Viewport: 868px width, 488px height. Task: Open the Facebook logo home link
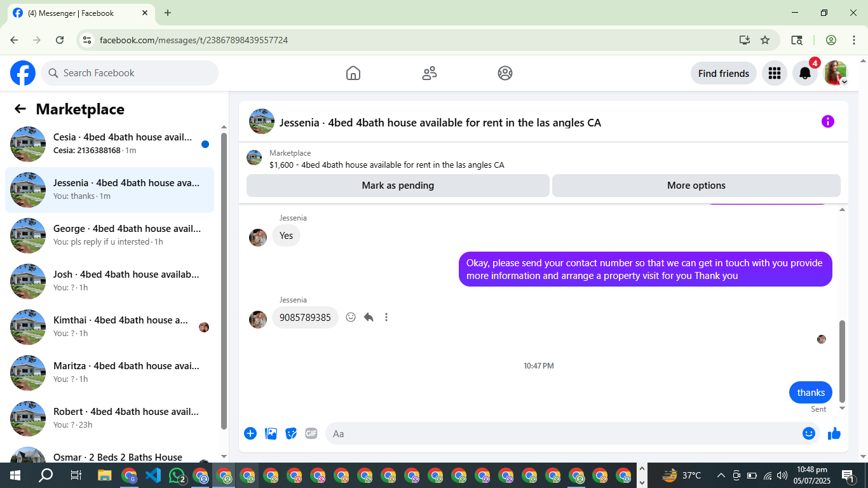(x=23, y=73)
